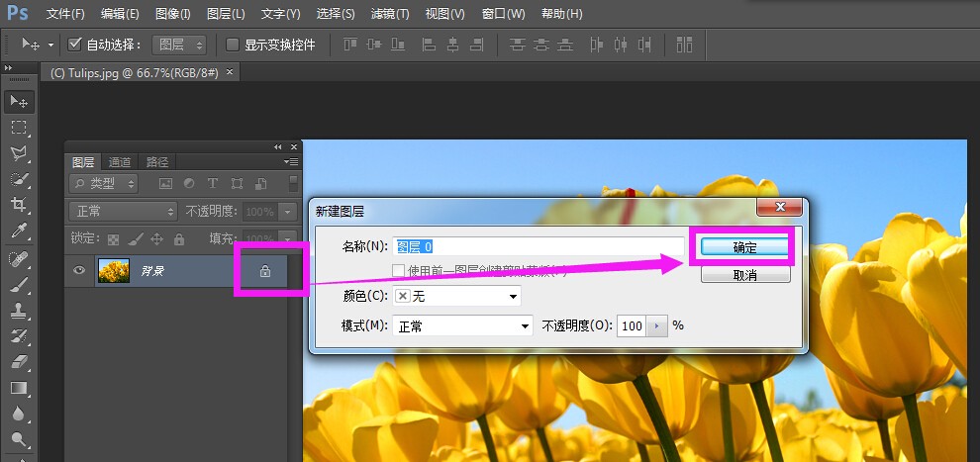Activate the Eraser tool
The height and width of the screenshot is (462, 980).
(x=19, y=362)
